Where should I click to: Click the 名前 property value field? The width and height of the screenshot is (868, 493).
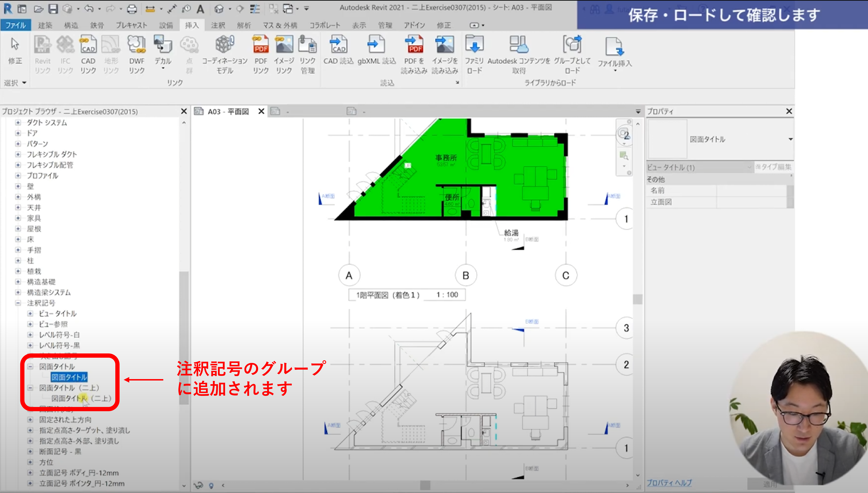751,191
